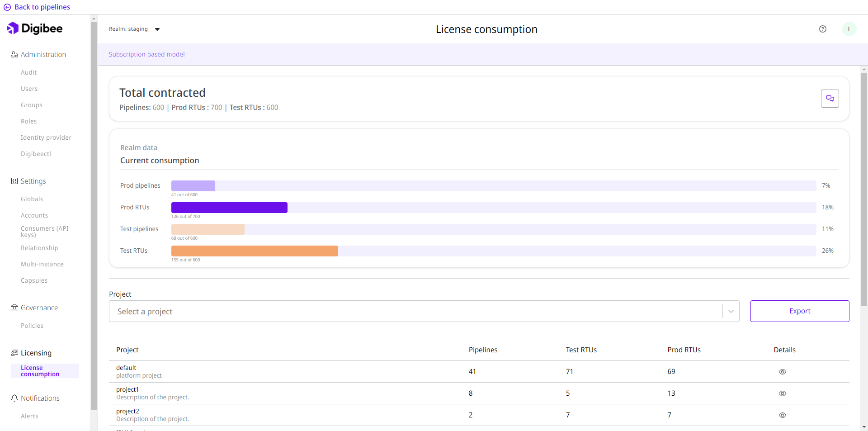Open the Realm staging dropdown
Image resolution: width=868 pixels, height=431 pixels.
click(157, 29)
